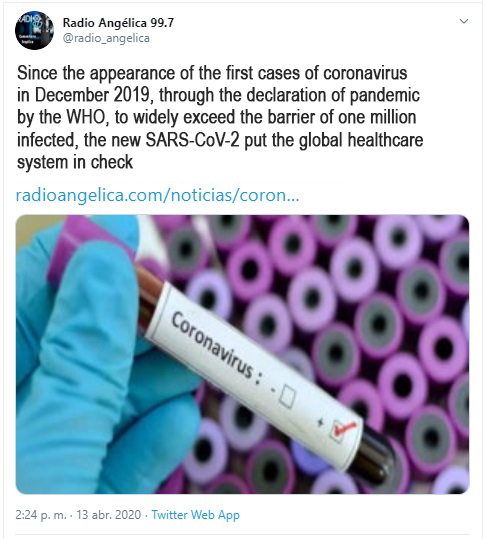The height and width of the screenshot is (539, 486).
Task: Click the empty checkbox on tube label
Action: (x=287, y=396)
